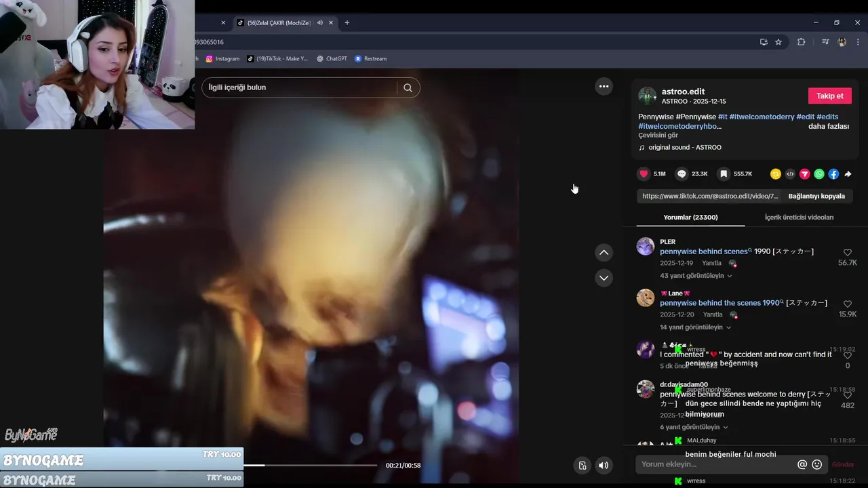Close the Zelal ÇAKIR TikTok tab
This screenshot has height=488, width=868.
pos(331,22)
